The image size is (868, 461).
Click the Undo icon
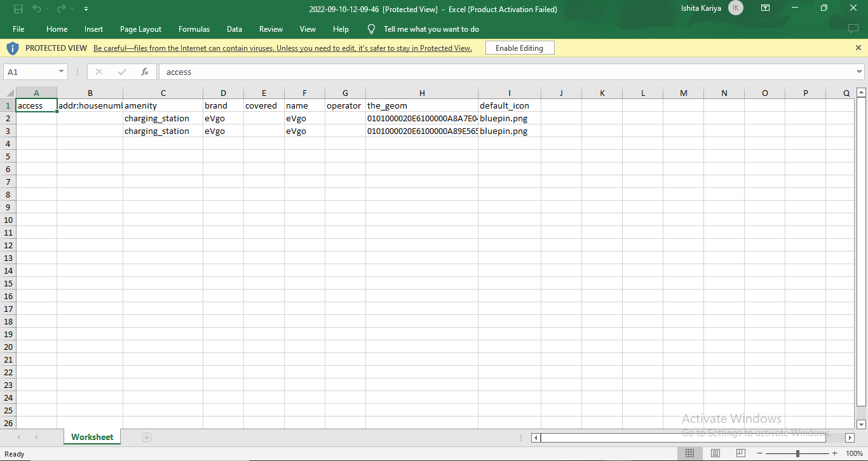click(38, 8)
